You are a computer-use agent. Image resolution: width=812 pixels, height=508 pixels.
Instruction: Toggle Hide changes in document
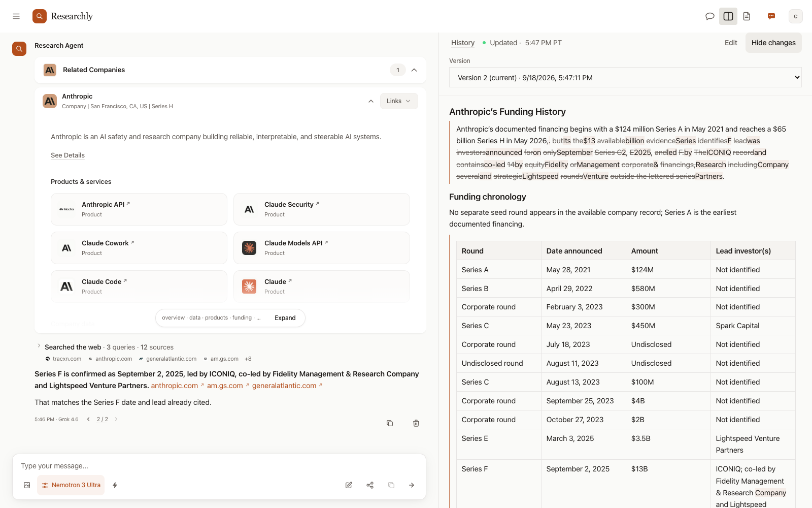pos(773,43)
